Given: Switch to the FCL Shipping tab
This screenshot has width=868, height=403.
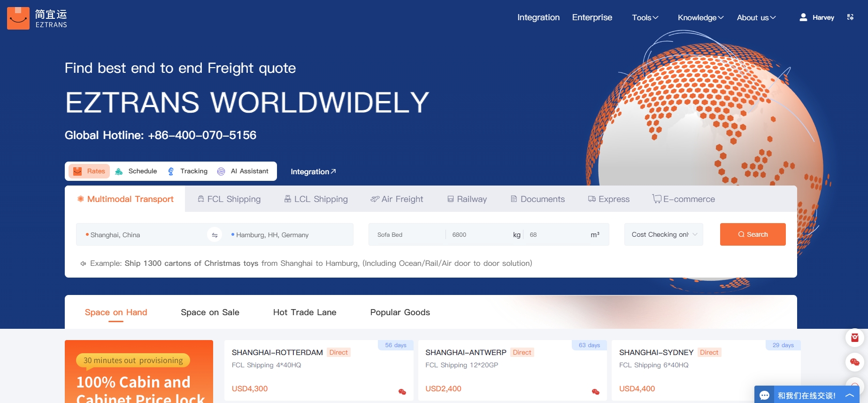Looking at the screenshot, I should tap(229, 199).
